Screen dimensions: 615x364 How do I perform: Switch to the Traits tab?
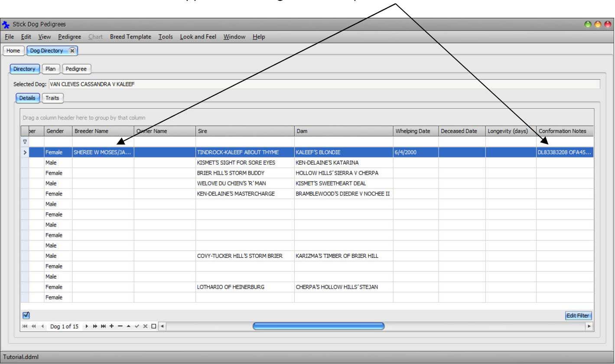(x=52, y=98)
